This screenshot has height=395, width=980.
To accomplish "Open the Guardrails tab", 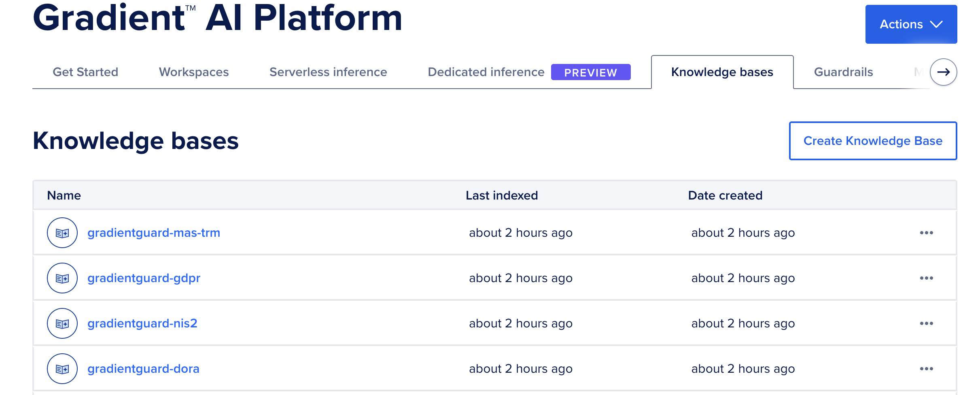I will (x=843, y=72).
